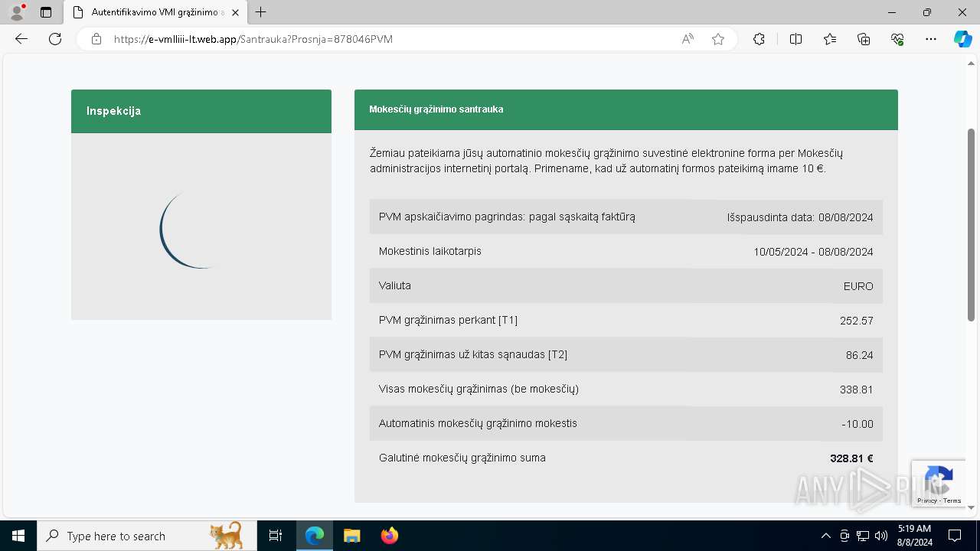Open Microsoft Edge from taskbar
The image size is (980, 551).
(x=315, y=536)
